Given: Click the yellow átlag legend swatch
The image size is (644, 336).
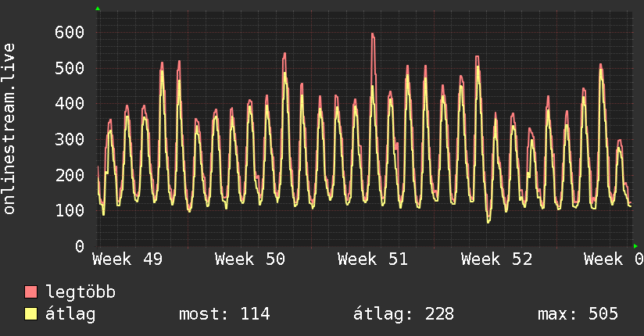Looking at the screenshot, I should click(31, 314).
